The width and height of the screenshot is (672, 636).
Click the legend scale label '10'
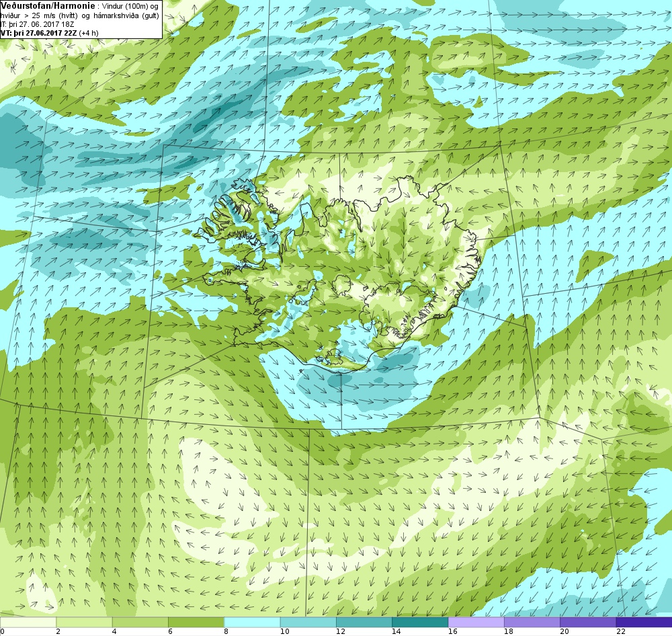tap(284, 631)
